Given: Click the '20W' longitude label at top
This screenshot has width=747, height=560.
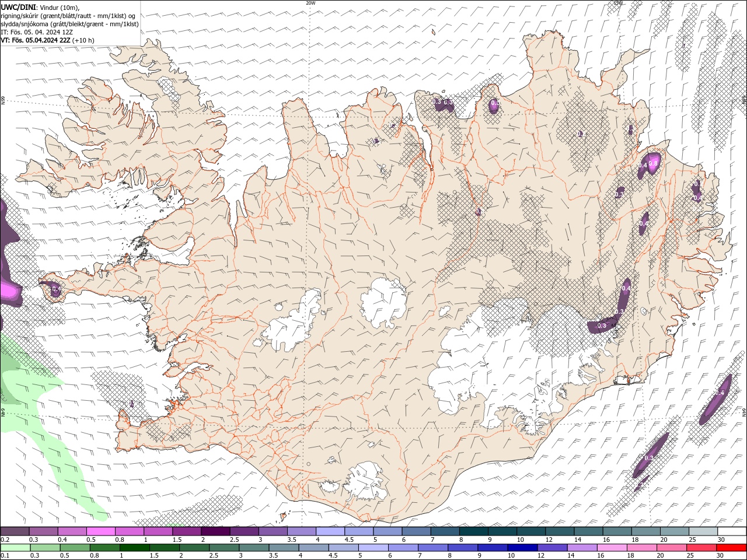Looking at the screenshot, I should click(x=310, y=3).
